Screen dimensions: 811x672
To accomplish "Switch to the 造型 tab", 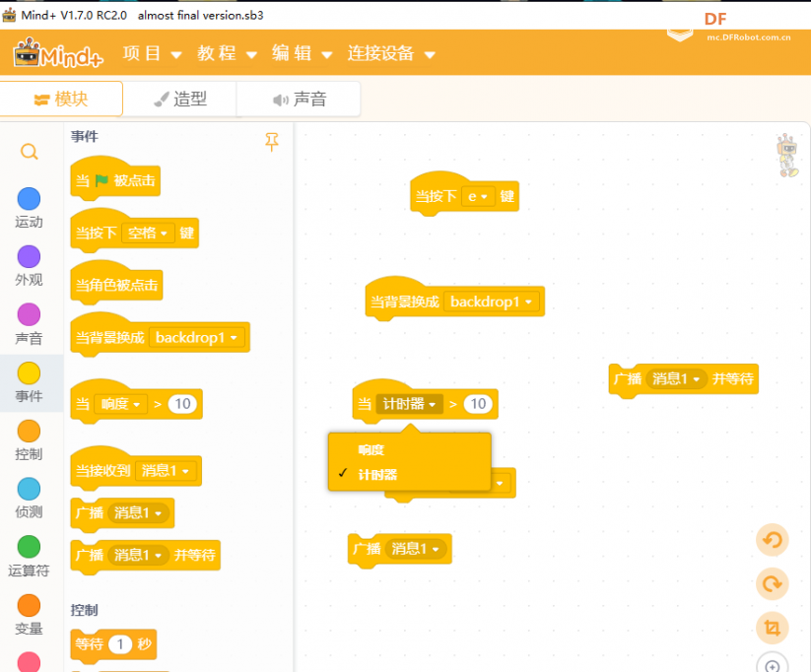I will (x=180, y=99).
